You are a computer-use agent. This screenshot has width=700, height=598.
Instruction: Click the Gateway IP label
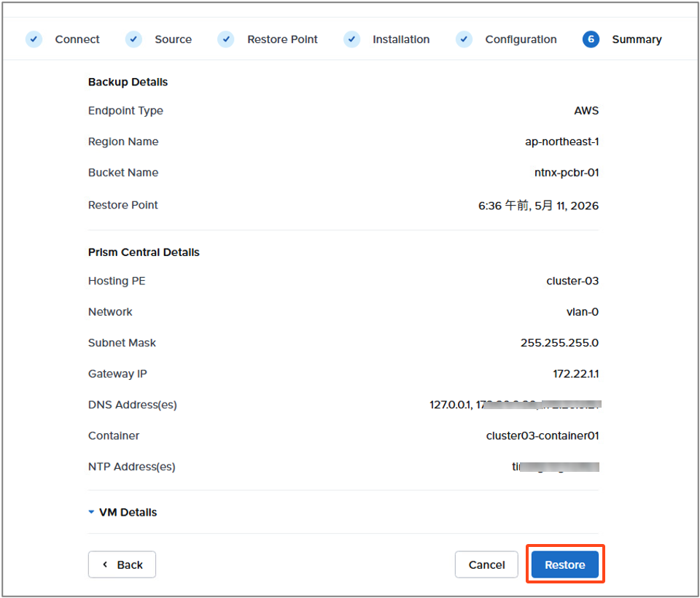[117, 374]
